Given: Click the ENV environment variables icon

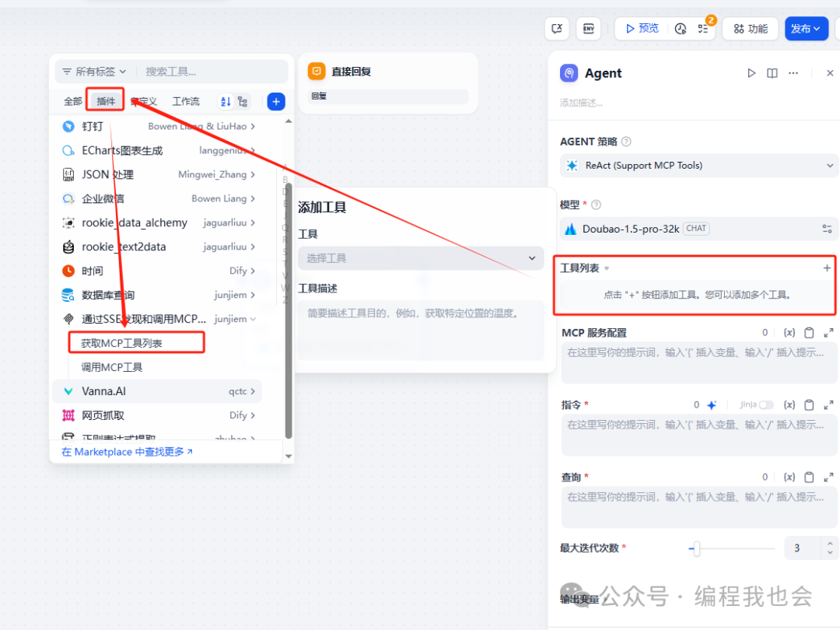Looking at the screenshot, I should click(x=589, y=28).
